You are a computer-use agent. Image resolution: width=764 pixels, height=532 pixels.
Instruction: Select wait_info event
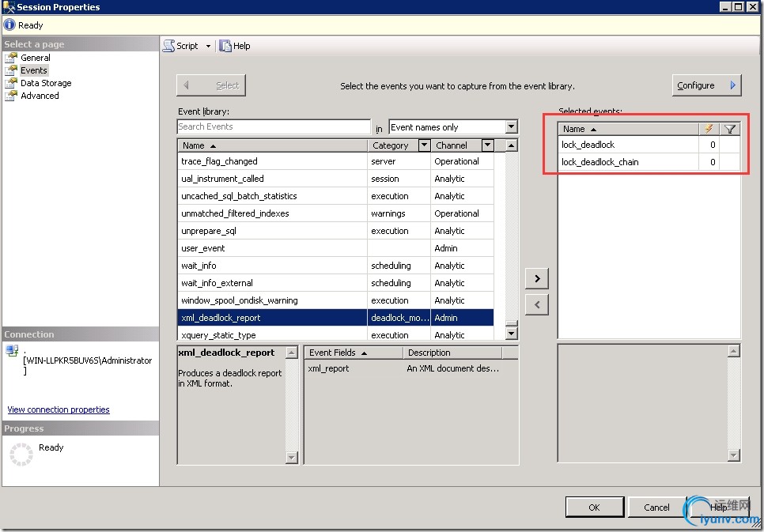point(335,266)
